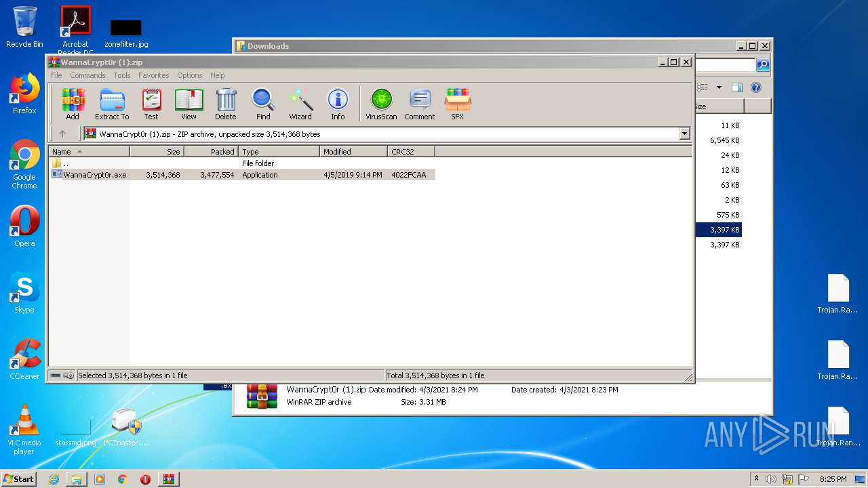The width and height of the screenshot is (868, 488).
Task: Launch the Wizard tool
Action: click(x=300, y=104)
